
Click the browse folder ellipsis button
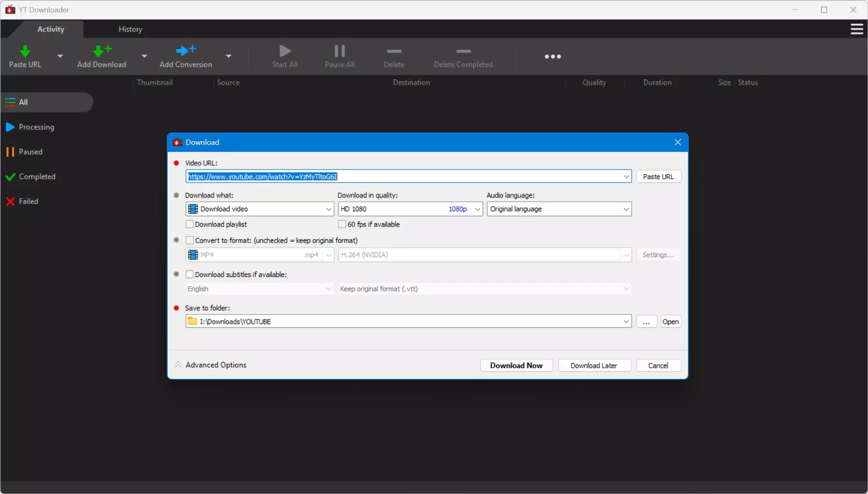coord(647,322)
